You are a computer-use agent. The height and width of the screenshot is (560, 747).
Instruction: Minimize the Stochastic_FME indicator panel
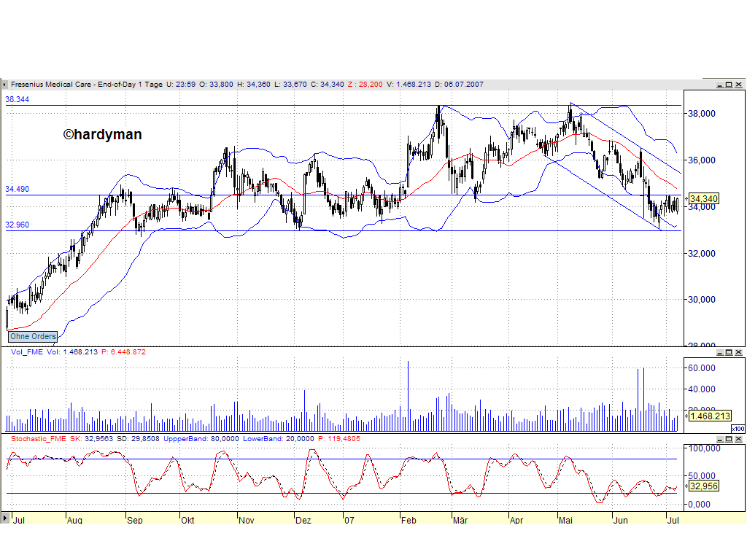pyautogui.click(x=720, y=439)
